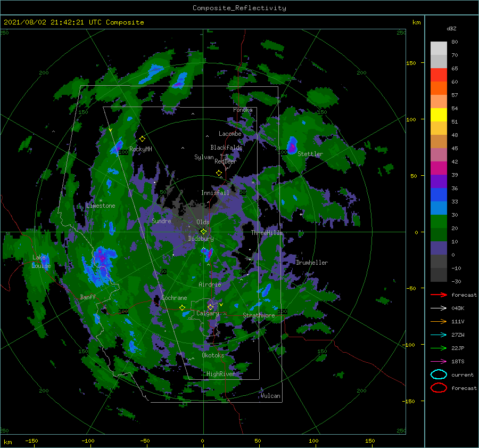Click the yellow diamond marker below RedDeer

219,173
